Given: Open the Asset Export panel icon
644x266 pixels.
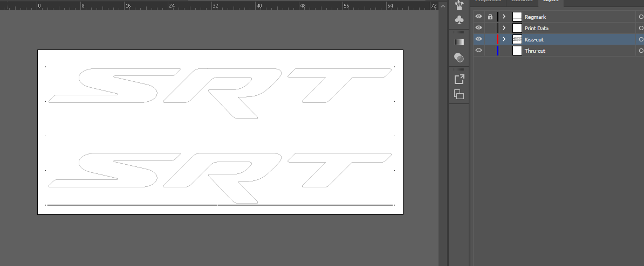Looking at the screenshot, I should 459,79.
